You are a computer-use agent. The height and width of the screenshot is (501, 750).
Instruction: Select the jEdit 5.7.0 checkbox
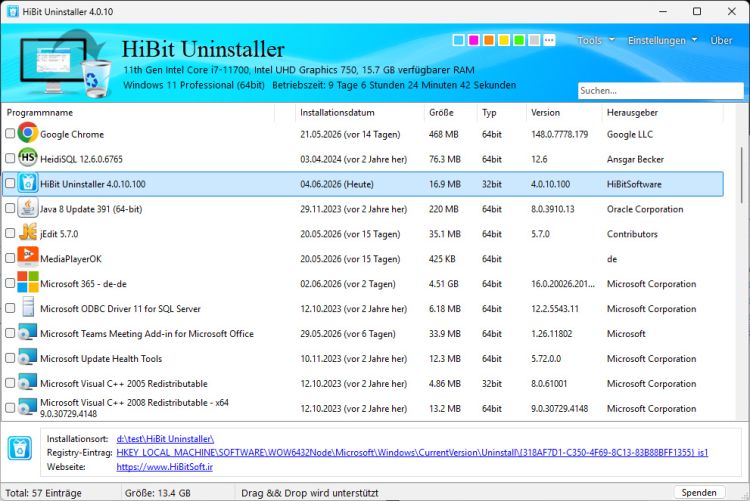pyautogui.click(x=10, y=233)
